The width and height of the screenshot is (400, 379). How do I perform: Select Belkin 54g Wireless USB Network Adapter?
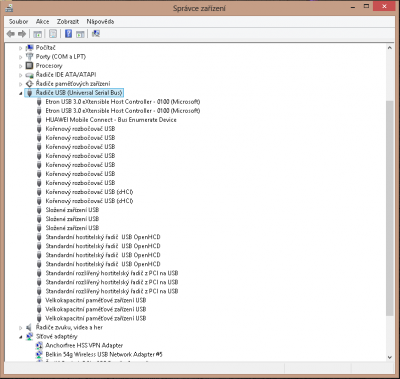pos(104,354)
